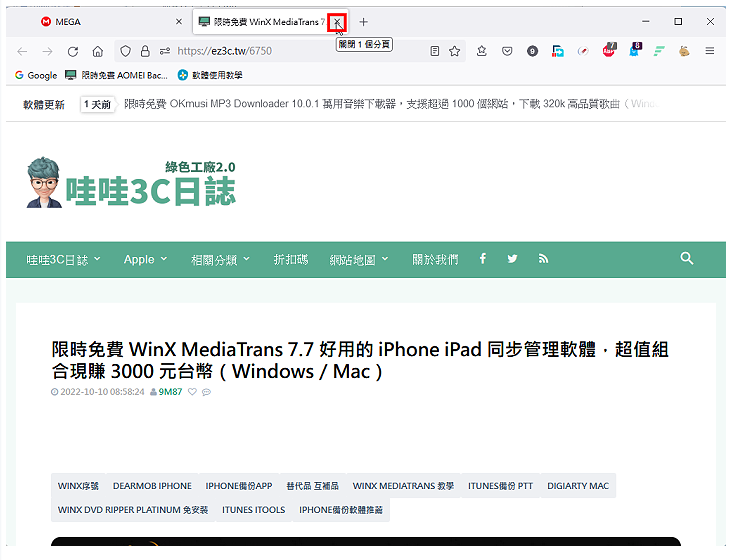This screenshot has width=731, height=560.
Task: Toggle reader view for this page
Action: coord(434,51)
